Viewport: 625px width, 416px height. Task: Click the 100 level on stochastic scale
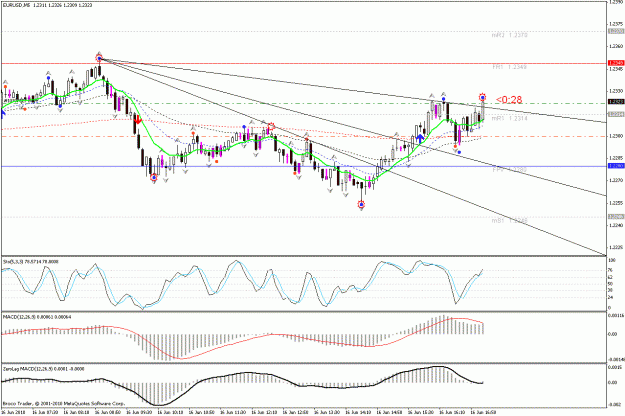(x=612, y=260)
